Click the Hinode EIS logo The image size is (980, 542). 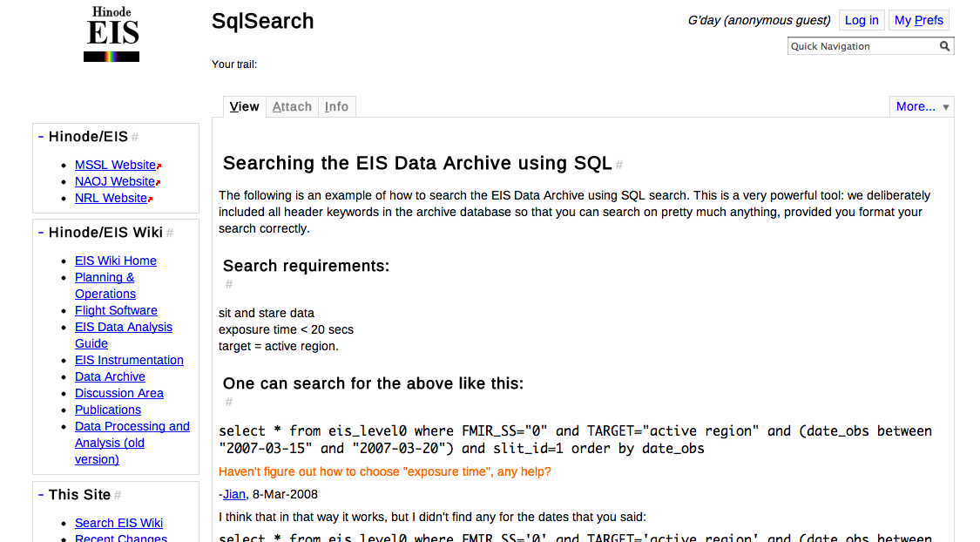coord(112,35)
